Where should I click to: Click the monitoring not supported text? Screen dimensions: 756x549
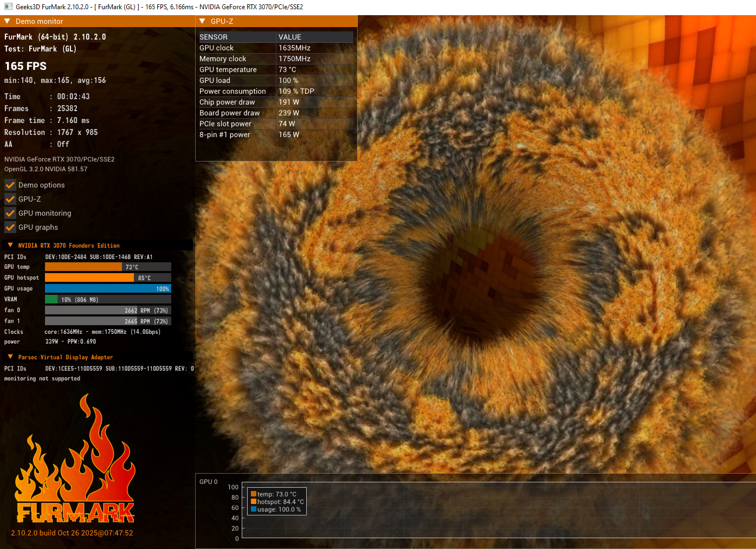tap(42, 378)
